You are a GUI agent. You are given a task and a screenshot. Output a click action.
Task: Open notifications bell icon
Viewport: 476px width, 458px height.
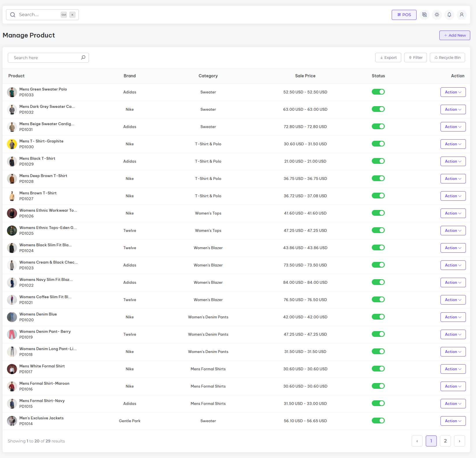click(x=449, y=15)
